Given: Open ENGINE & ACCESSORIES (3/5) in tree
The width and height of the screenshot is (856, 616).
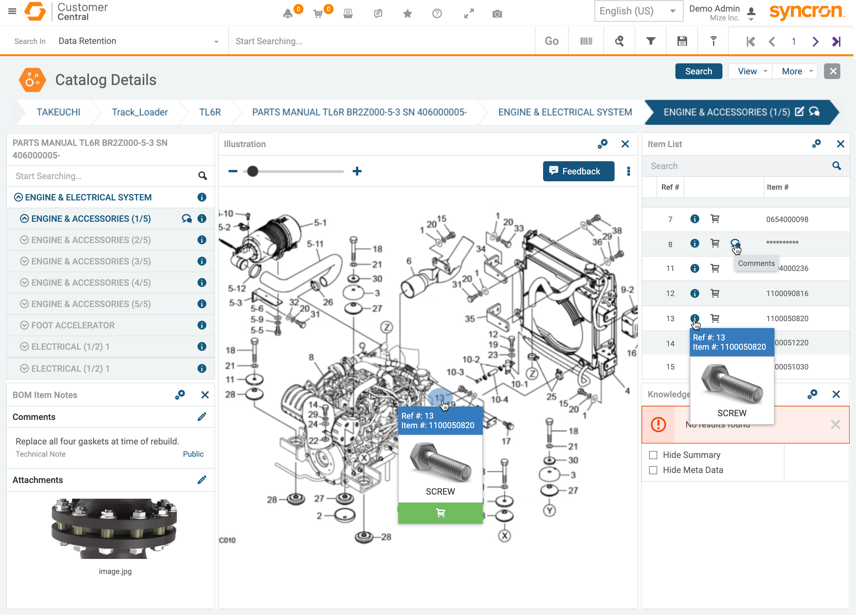Looking at the screenshot, I should pyautogui.click(x=91, y=261).
